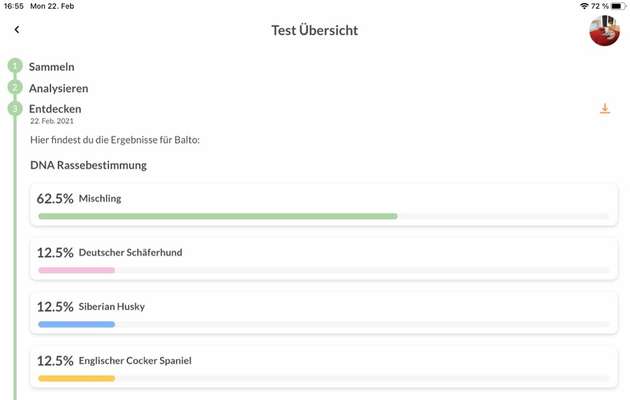Click the blue Husky progress bar
This screenshot has width=630, height=400.
click(x=76, y=324)
